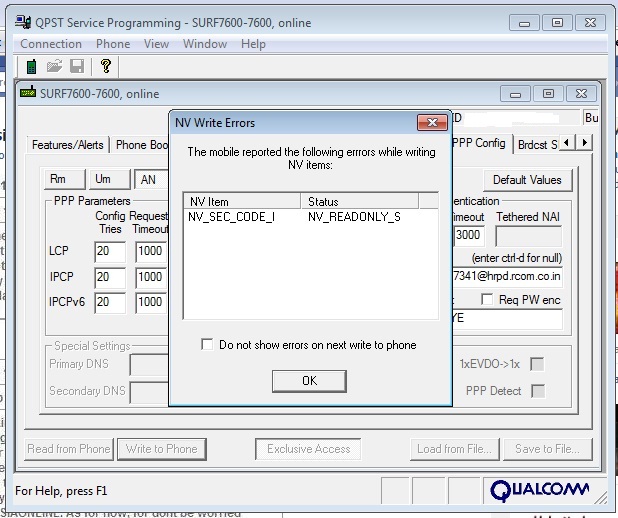Click the IPCPv6 Tries field
Viewport: 618px width, 518px height.
tap(110, 302)
